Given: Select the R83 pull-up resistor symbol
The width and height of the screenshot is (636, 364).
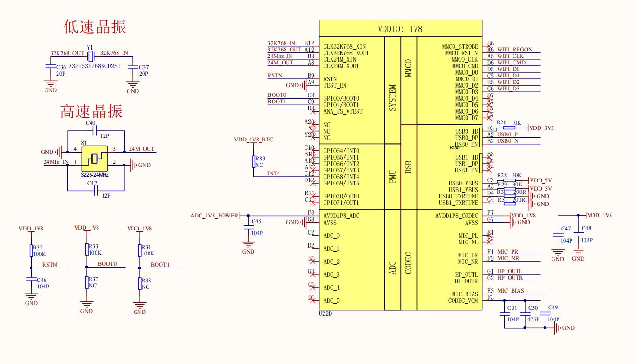Looking at the screenshot, I should point(254,161).
